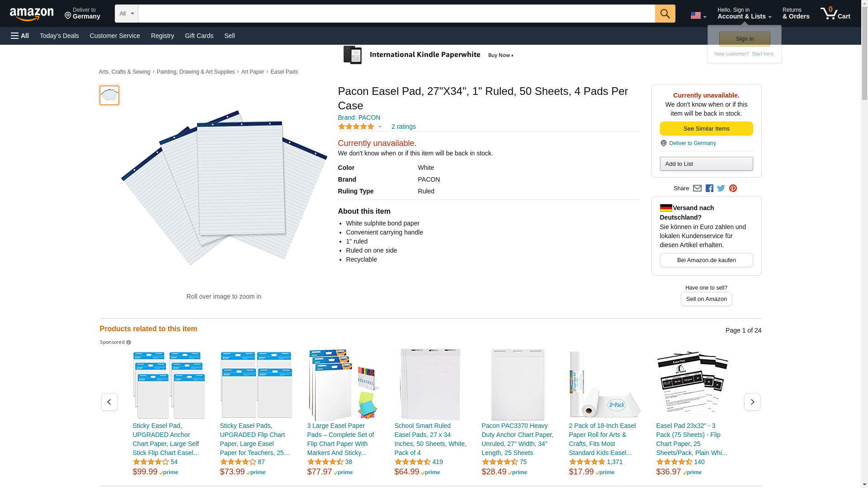868x488 pixels.
Task: Open Add to List dropdown
Action: [706, 164]
